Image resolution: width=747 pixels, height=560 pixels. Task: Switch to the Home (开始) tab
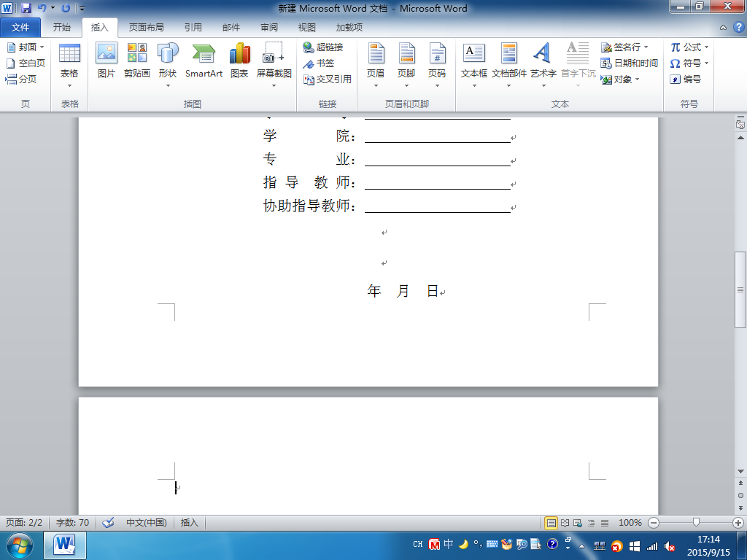click(61, 27)
